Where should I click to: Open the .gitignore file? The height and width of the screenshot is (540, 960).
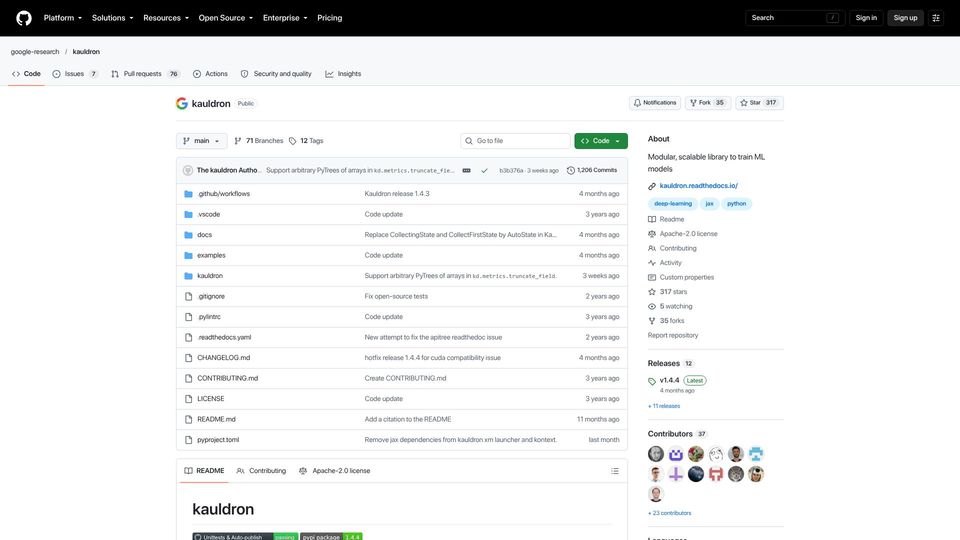pos(211,296)
